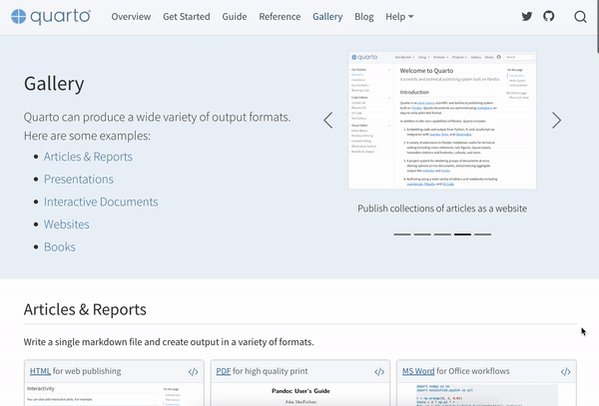Click the Quarto logo
The width and height of the screenshot is (599, 406).
click(x=51, y=16)
